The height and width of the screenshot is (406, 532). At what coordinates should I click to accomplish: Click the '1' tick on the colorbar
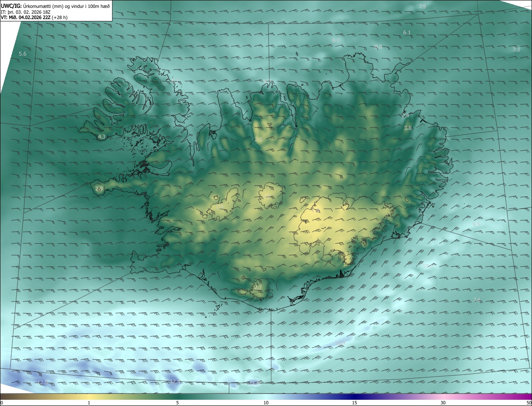[89, 403]
